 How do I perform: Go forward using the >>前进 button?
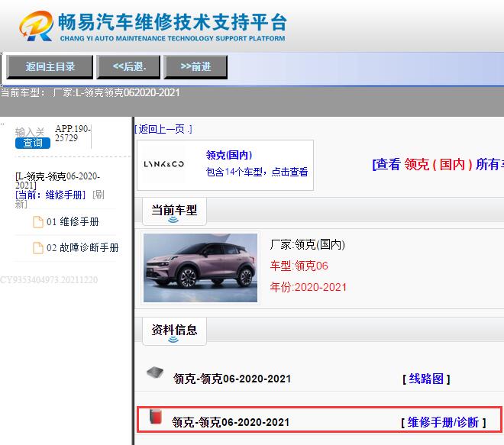coord(195,66)
